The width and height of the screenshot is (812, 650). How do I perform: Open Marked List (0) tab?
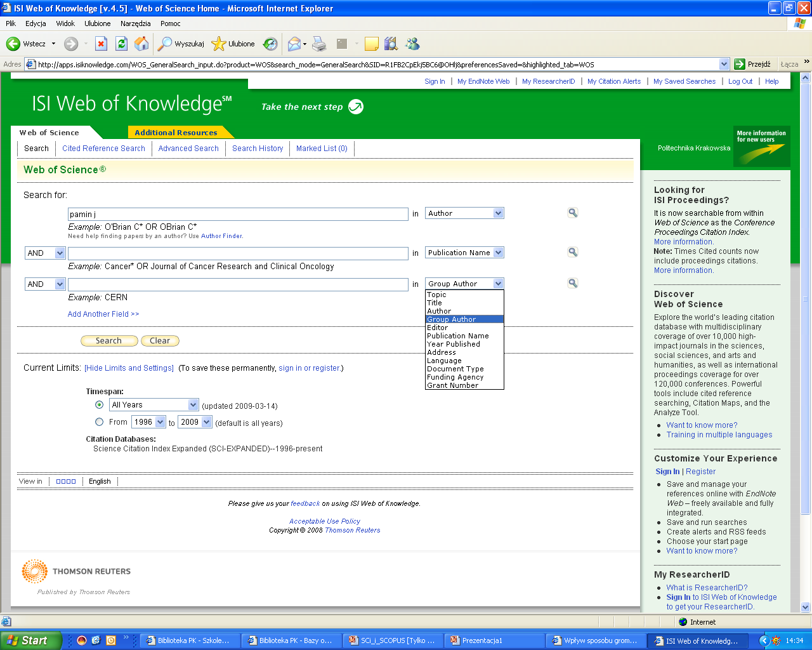click(x=322, y=149)
